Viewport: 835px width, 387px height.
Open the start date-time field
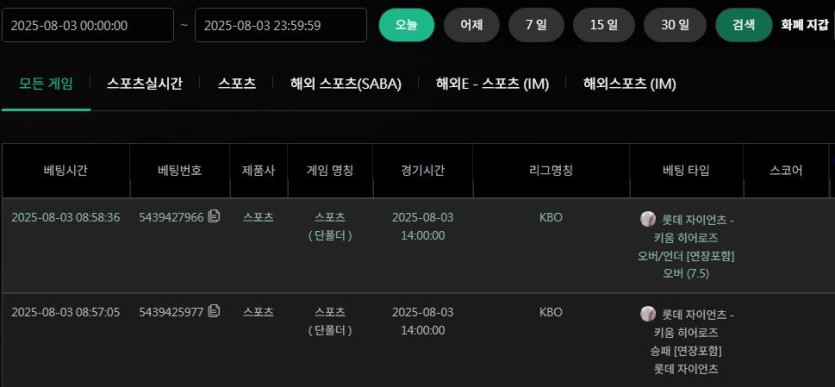tap(88, 25)
